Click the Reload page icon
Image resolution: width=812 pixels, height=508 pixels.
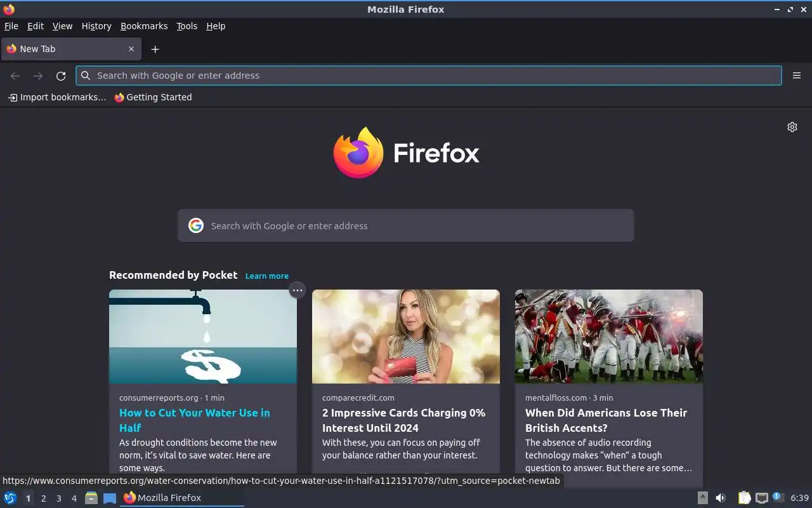tap(61, 76)
